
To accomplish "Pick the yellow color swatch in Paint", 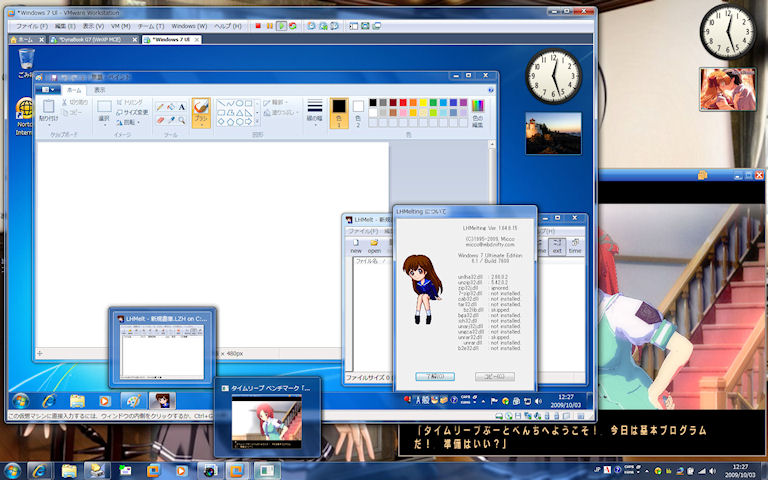I will pyautogui.click(x=423, y=102).
